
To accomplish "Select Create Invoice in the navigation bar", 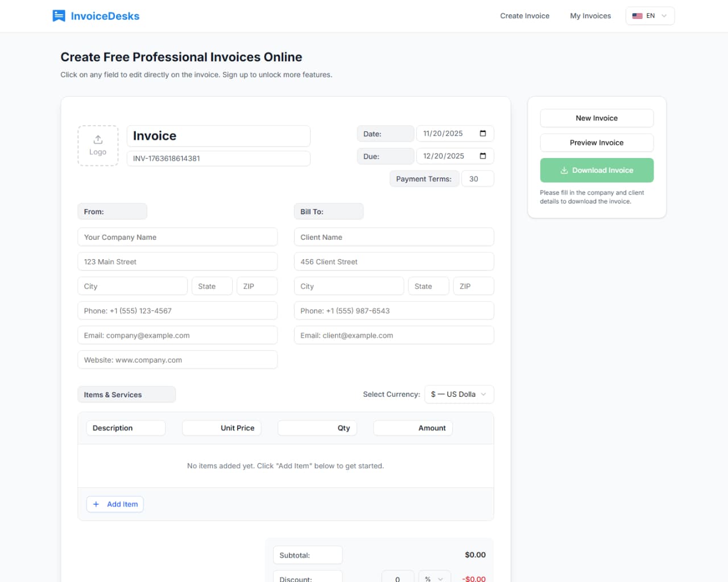I will (524, 16).
